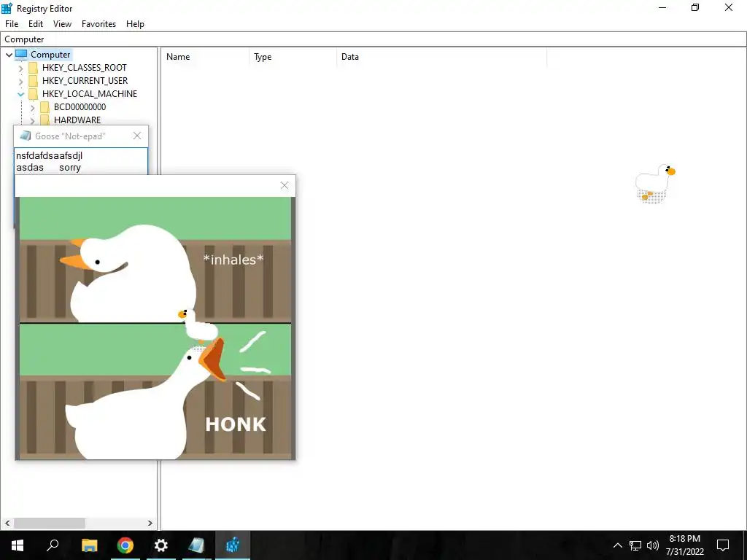Open Settings from the taskbar
This screenshot has height=560, width=747.
tap(161, 545)
